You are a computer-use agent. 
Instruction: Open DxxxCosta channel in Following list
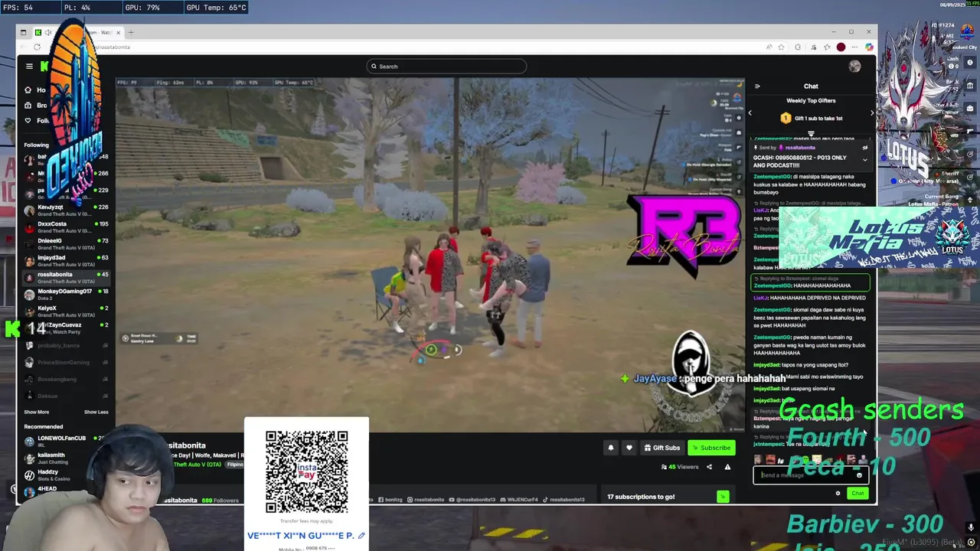click(67, 227)
